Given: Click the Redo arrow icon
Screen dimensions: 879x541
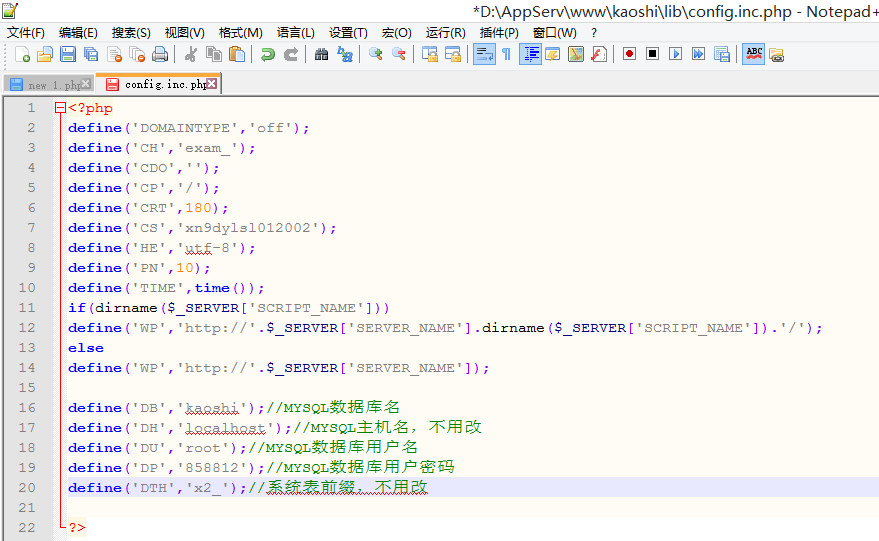Looking at the screenshot, I should coord(290,54).
